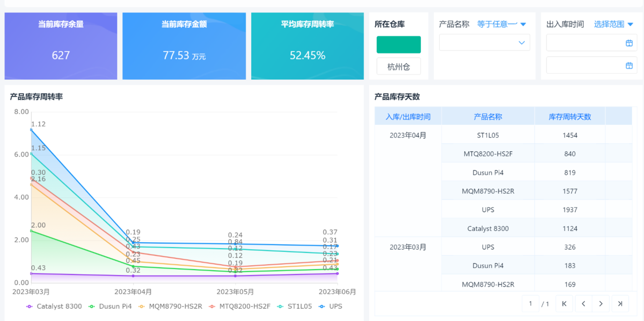This screenshot has height=321, width=644.
Task: Click the first date range input field
Action: click(x=592, y=43)
